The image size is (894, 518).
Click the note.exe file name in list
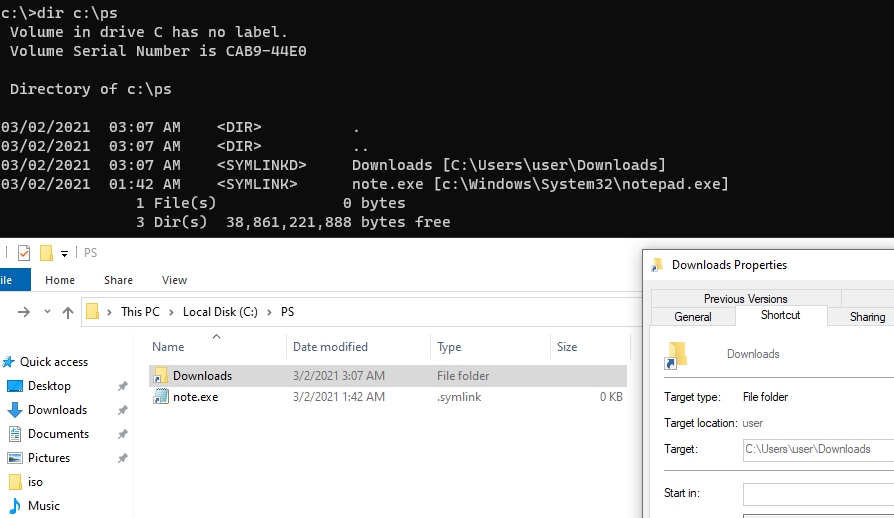coord(196,397)
